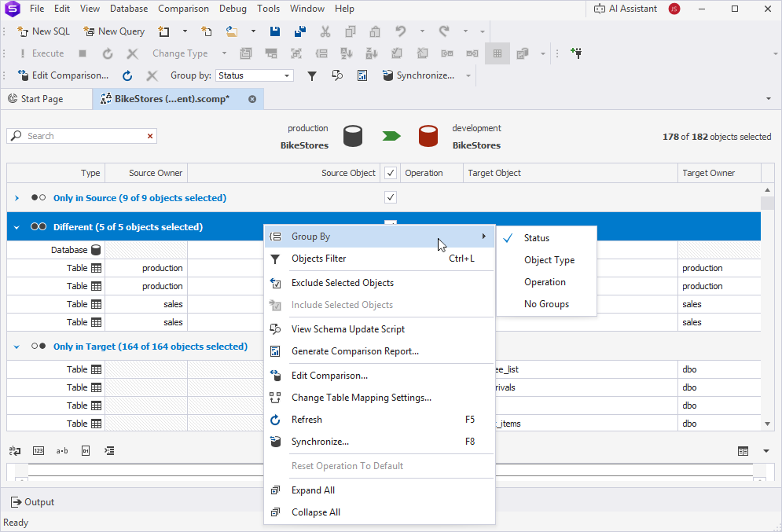Screen dimensions: 782x532
Task: Toggle the select-all checkbox in the column header
Action: coord(391,173)
